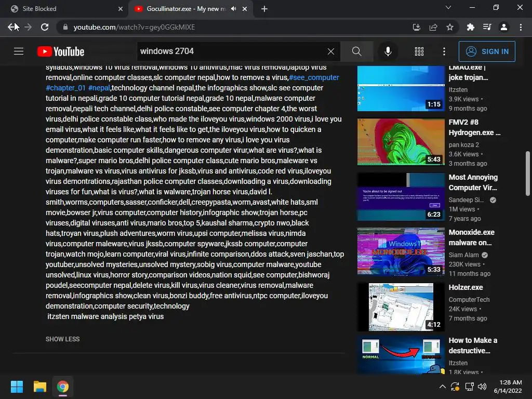Open How to Make a destructive thumbnail

(x=401, y=355)
